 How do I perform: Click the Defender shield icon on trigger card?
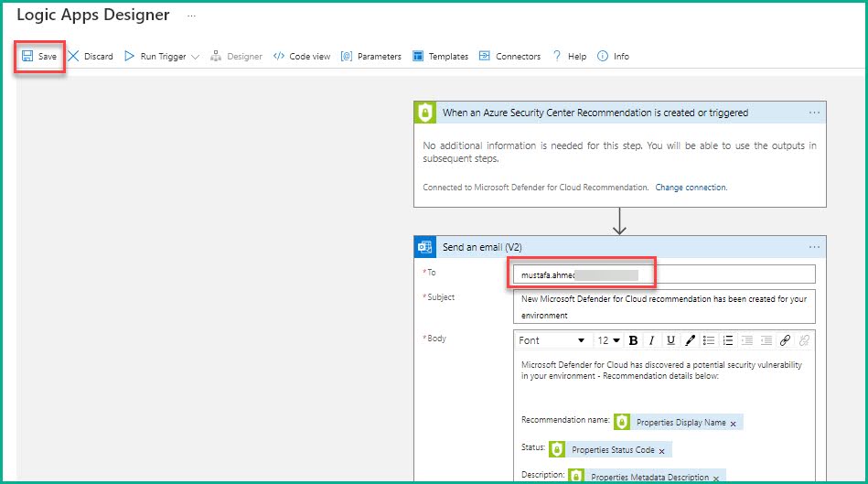tap(425, 113)
